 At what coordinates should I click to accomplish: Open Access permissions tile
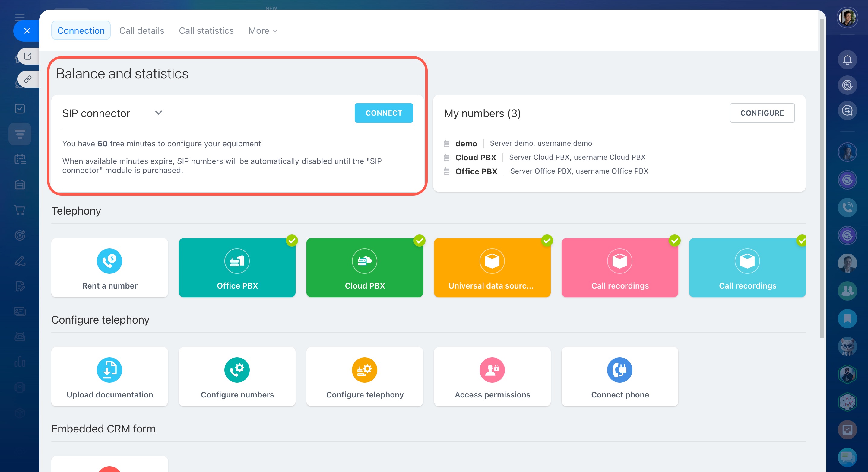pos(492,377)
